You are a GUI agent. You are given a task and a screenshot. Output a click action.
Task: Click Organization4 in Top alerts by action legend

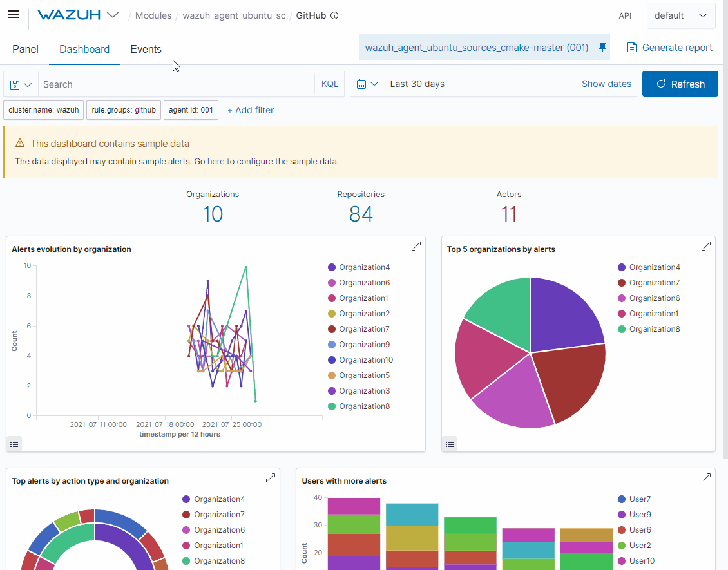[x=214, y=499]
